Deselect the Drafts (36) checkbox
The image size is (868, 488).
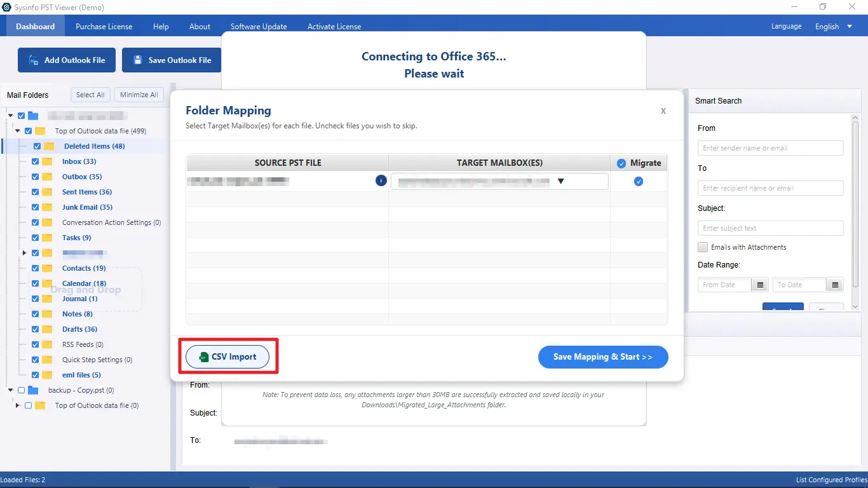point(35,329)
